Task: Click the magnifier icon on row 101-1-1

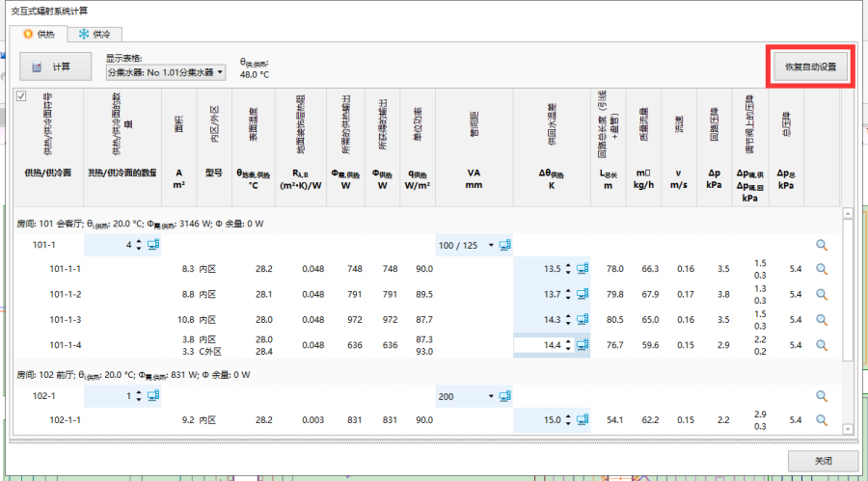Action: [x=822, y=269]
